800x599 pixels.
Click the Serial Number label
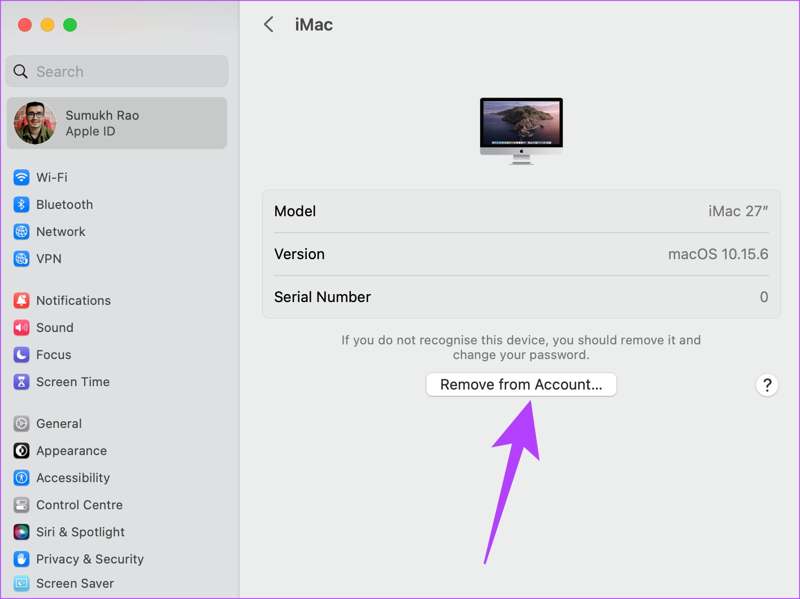coord(322,297)
